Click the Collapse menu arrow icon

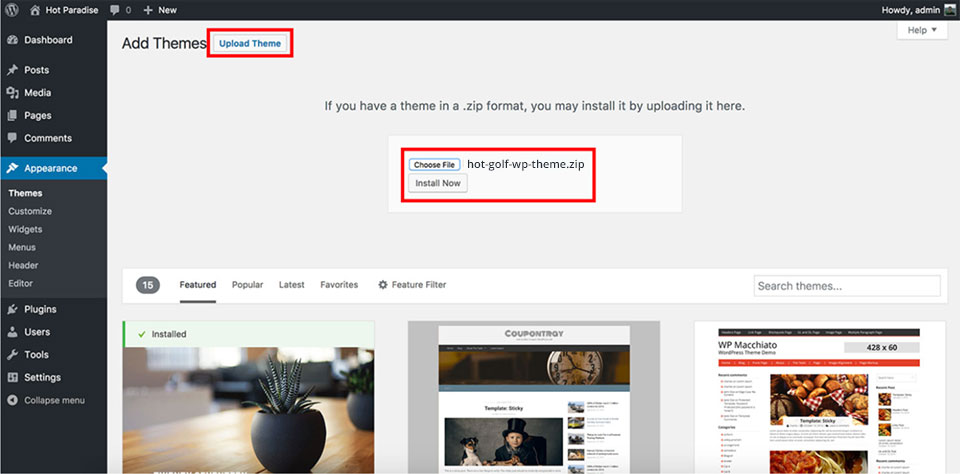coord(12,401)
